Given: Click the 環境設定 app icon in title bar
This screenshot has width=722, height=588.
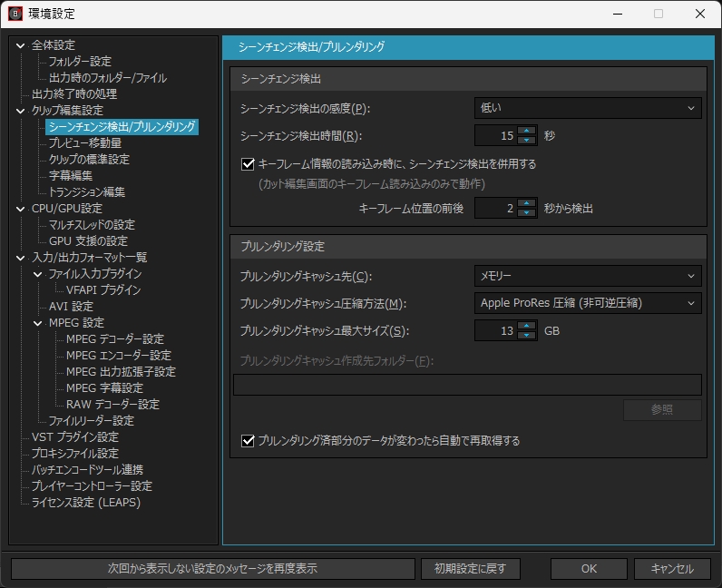Looking at the screenshot, I should [15, 14].
